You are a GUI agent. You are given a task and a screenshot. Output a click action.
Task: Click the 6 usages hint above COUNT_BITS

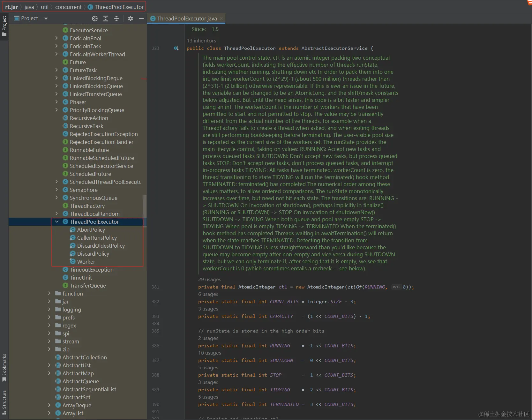208,294
